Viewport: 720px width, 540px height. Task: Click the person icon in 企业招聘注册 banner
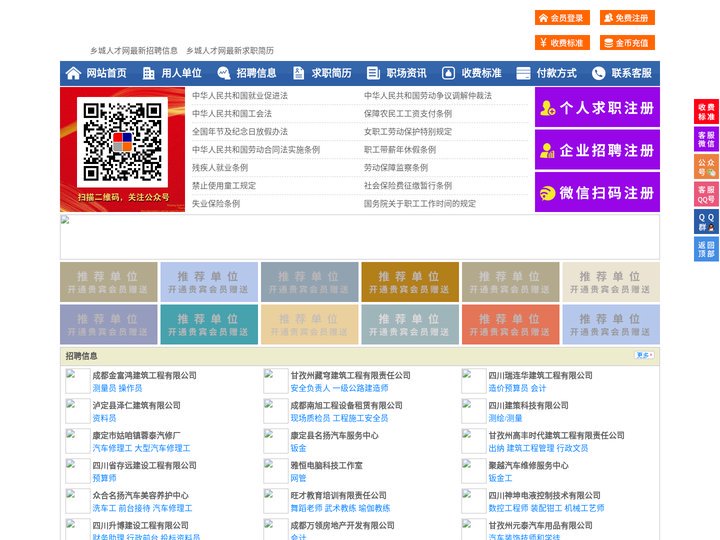[x=547, y=150]
